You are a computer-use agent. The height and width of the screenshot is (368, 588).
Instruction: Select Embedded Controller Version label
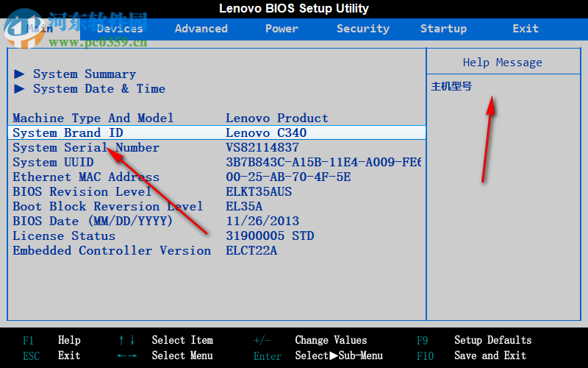point(112,250)
